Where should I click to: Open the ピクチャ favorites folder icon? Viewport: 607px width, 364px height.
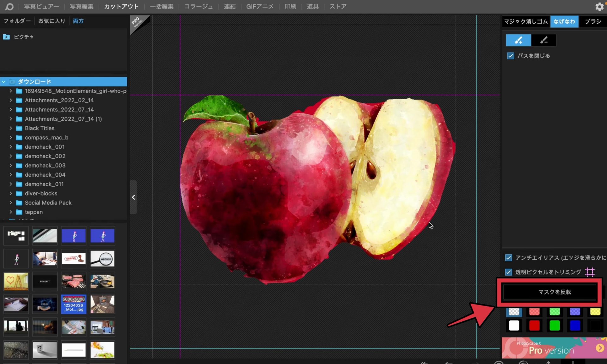point(6,37)
